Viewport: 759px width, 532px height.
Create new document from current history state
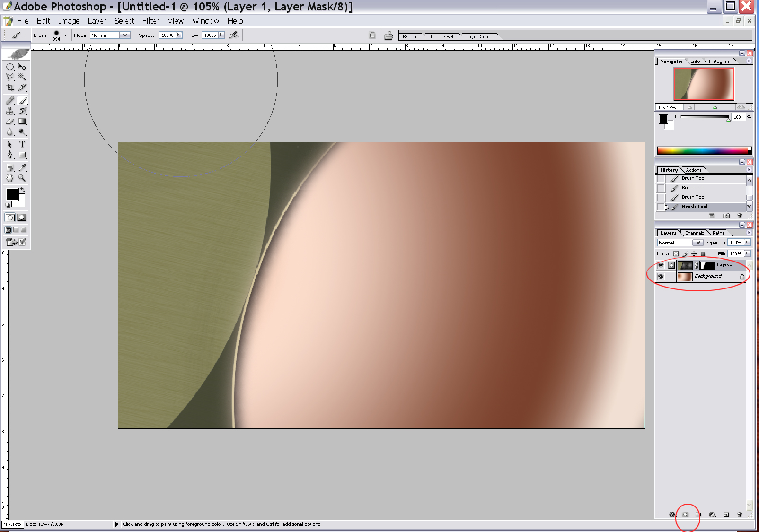coord(711,216)
